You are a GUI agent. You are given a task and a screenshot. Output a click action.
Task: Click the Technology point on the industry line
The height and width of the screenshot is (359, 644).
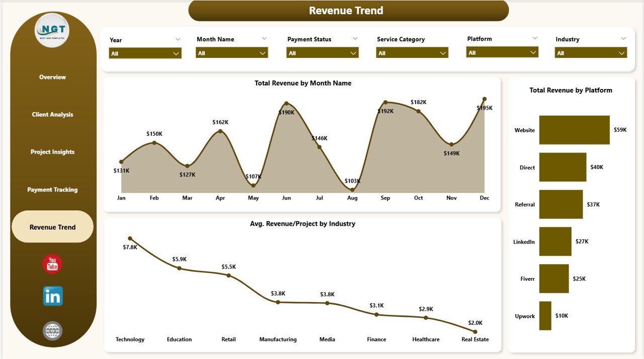(130, 238)
